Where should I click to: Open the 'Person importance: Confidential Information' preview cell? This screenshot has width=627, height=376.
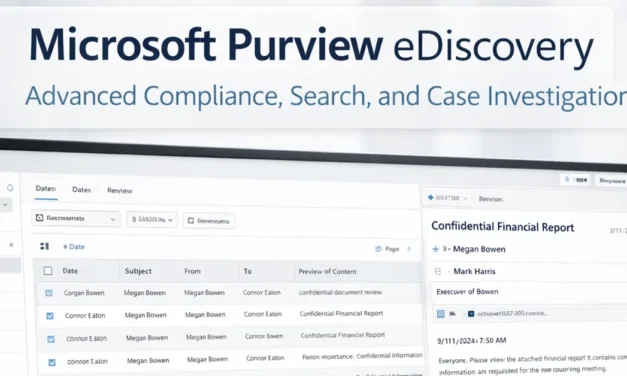362,356
